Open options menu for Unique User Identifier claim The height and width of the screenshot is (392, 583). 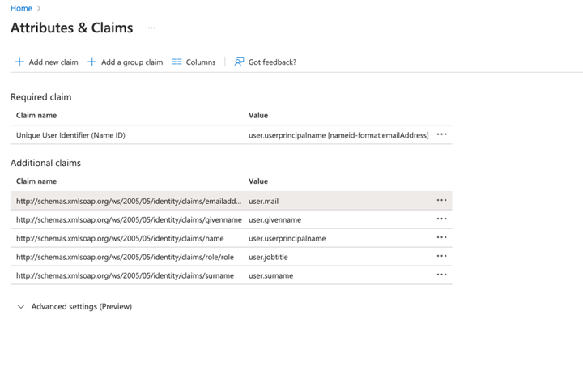tap(441, 135)
